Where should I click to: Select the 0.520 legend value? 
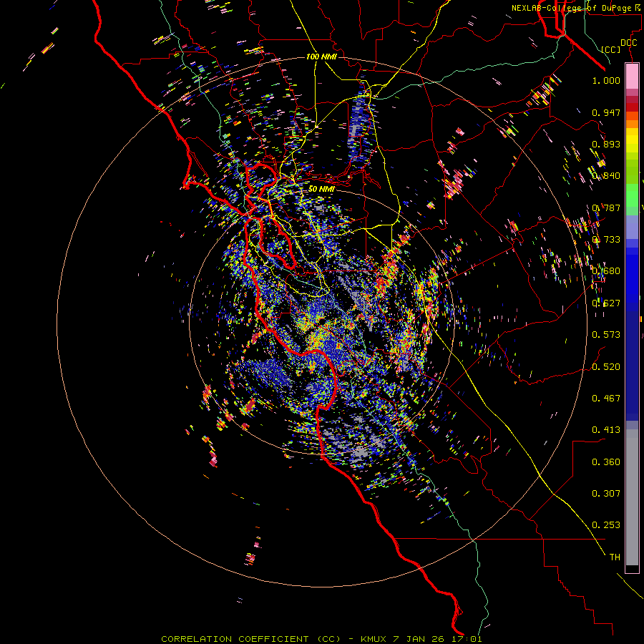click(x=606, y=367)
